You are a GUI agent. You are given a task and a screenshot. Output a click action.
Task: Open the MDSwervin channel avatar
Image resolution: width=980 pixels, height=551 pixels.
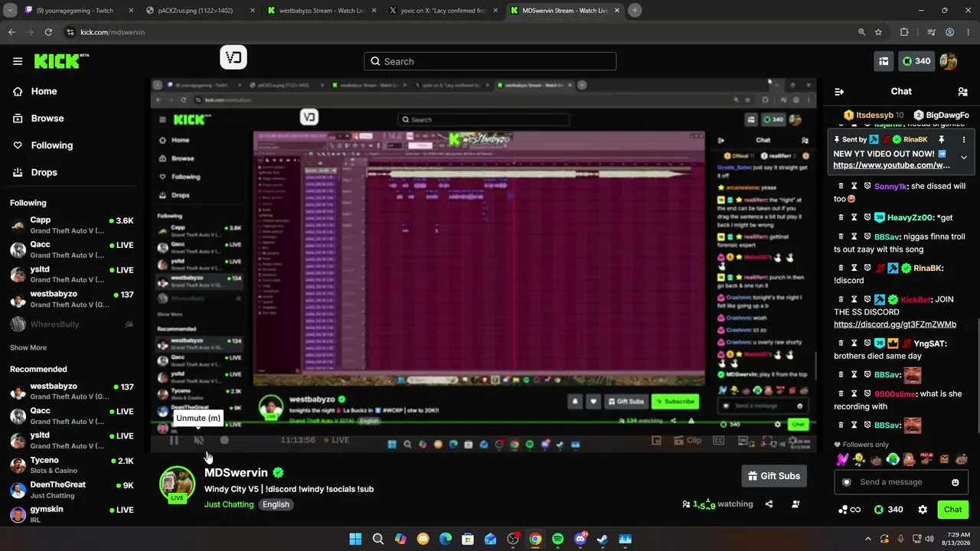click(177, 484)
